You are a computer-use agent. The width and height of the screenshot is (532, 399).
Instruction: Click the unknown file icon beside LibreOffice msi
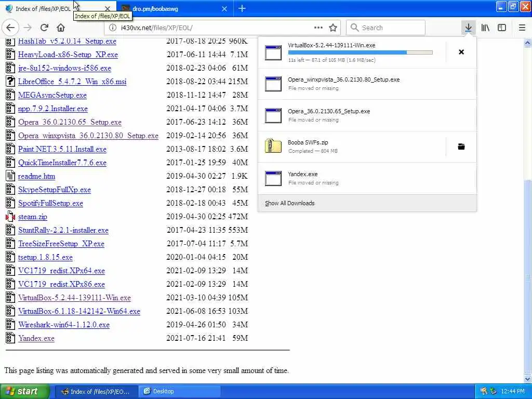(10, 82)
